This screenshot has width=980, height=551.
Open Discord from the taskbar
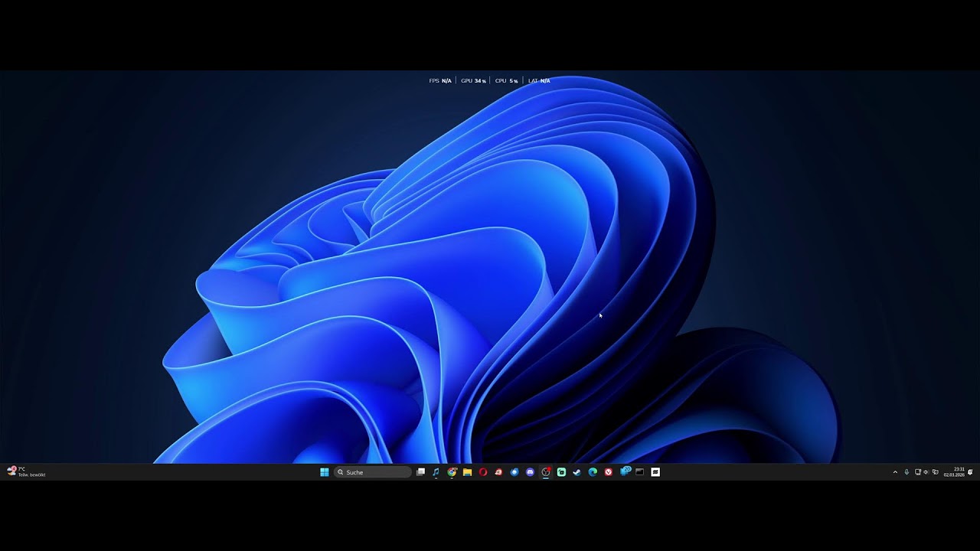(530, 472)
